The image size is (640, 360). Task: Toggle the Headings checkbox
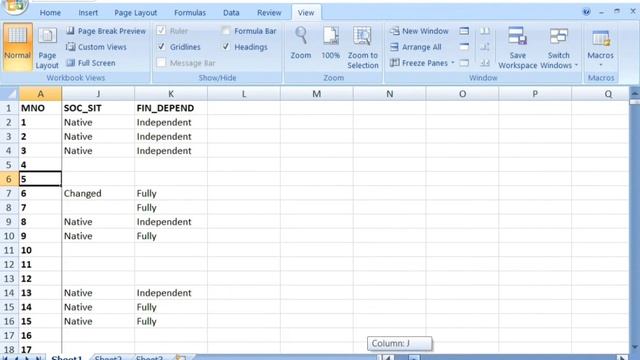pos(226,47)
